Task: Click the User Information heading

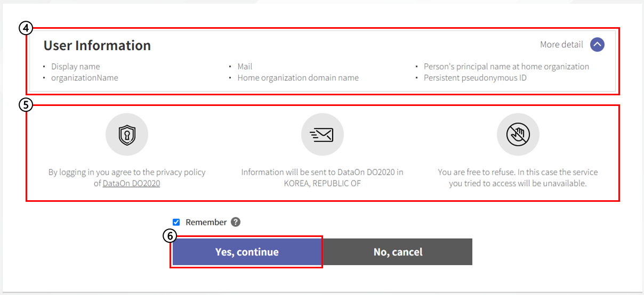Action: tap(97, 46)
